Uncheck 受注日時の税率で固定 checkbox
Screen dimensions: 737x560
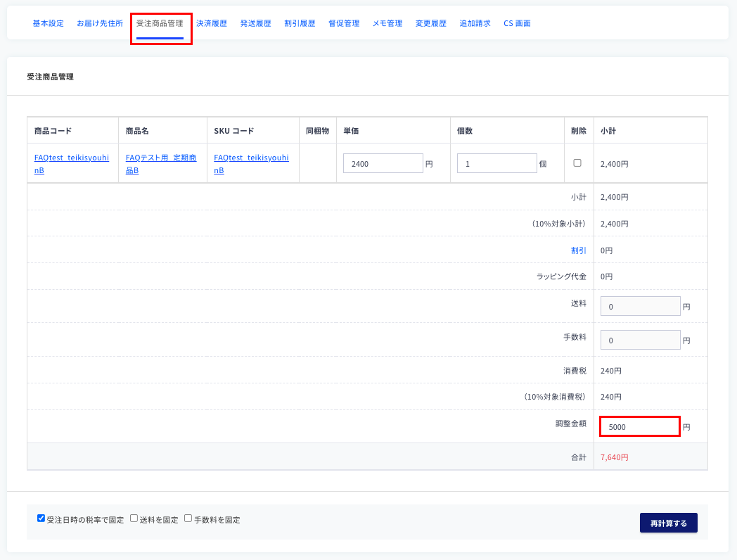41,518
